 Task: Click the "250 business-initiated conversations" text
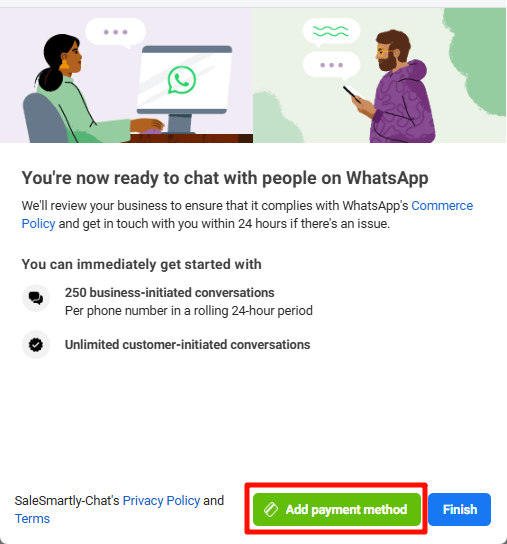point(170,292)
